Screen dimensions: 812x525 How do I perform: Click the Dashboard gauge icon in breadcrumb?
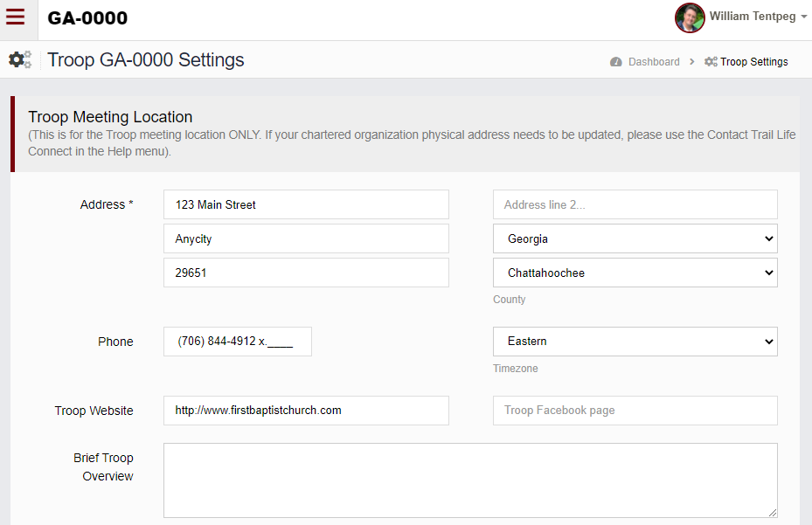[616, 62]
